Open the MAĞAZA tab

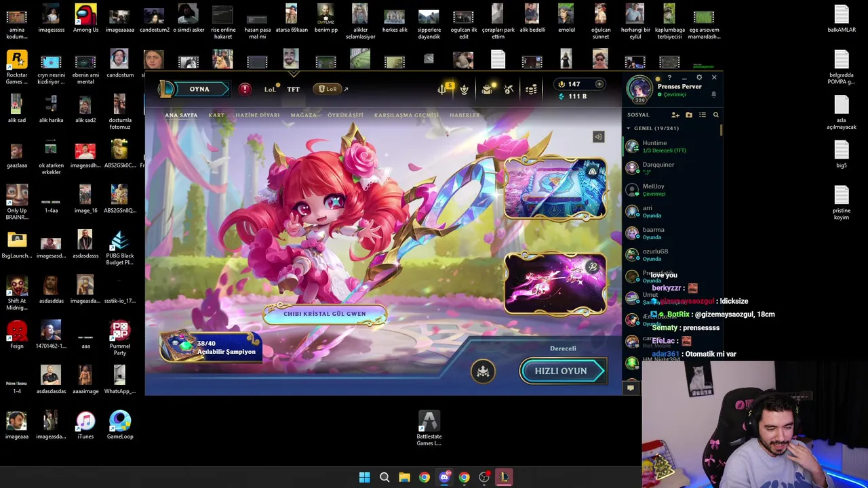[303, 115]
